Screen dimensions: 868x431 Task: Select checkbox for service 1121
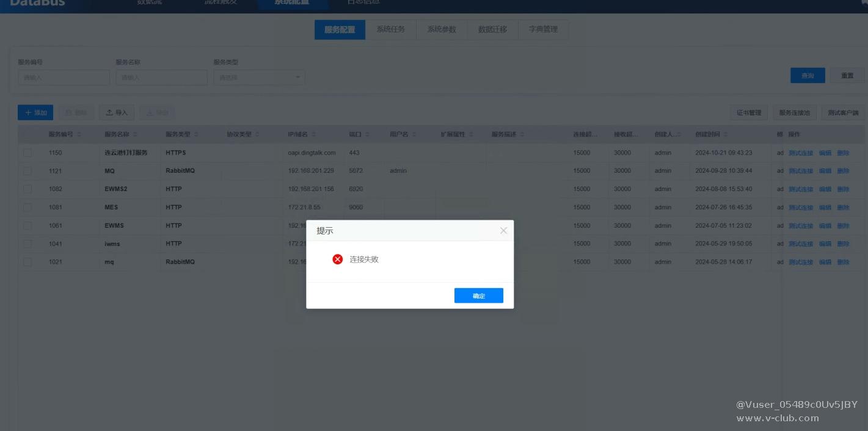27,171
